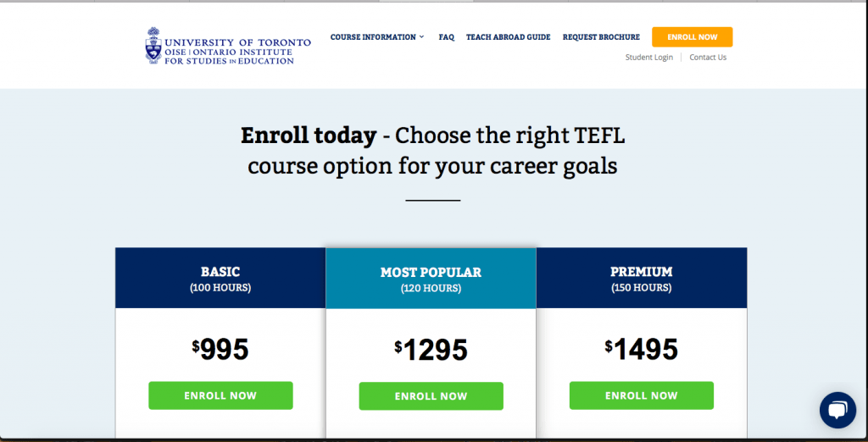Click the University of Toronto OISE logo

pyautogui.click(x=227, y=46)
